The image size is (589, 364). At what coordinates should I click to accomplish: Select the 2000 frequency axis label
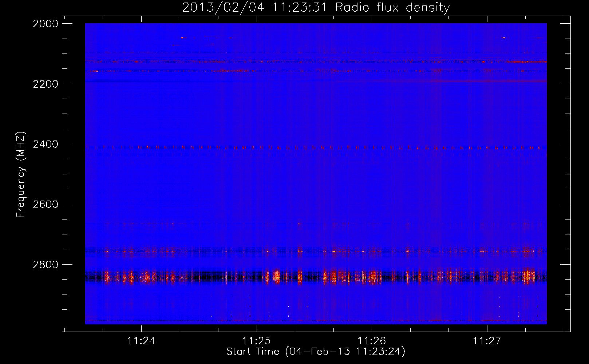tap(46, 24)
